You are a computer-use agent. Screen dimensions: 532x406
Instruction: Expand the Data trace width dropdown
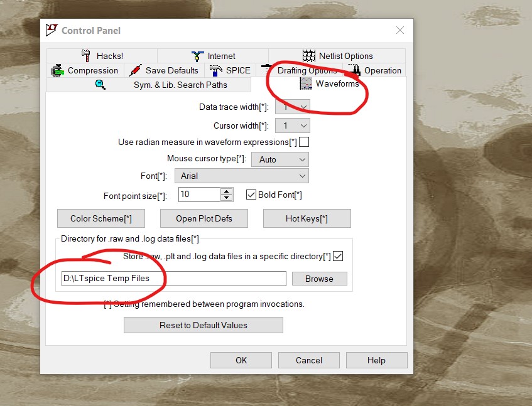pyautogui.click(x=293, y=107)
